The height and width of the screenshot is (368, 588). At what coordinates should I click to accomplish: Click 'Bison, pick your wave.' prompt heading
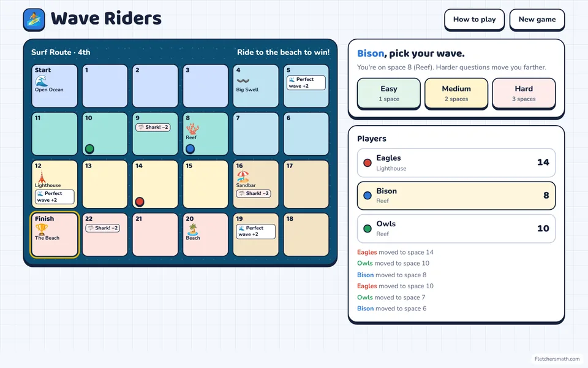[x=410, y=54]
